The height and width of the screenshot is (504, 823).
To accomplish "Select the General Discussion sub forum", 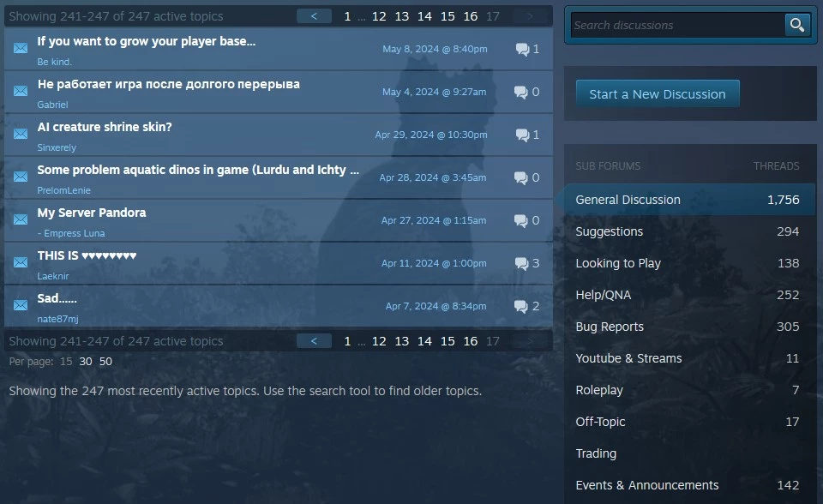I will tap(688, 200).
